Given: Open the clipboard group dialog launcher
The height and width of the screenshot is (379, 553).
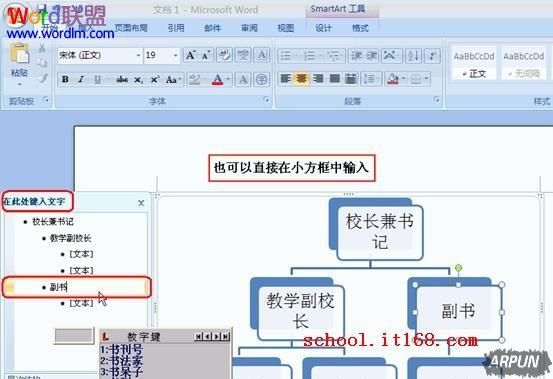Looking at the screenshot, I should point(46,100).
